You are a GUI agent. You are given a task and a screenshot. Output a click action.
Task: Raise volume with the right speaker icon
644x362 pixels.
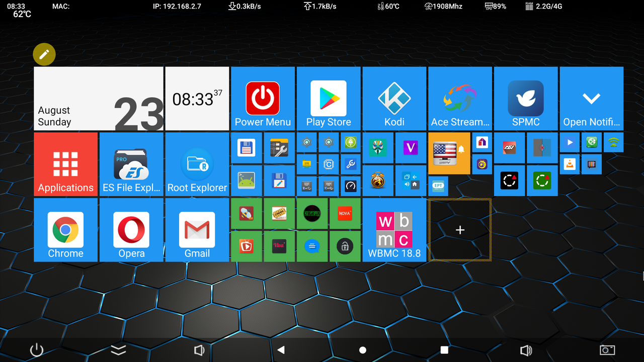(526, 350)
